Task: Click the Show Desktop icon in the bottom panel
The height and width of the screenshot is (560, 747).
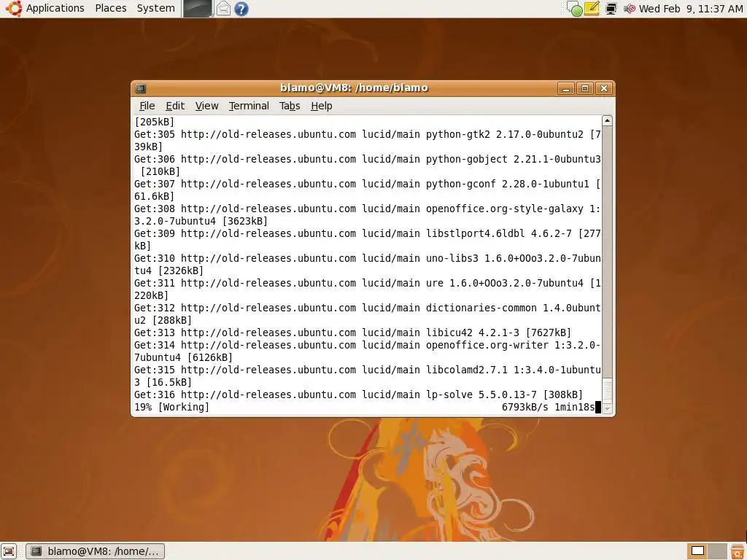Action: click(x=9, y=551)
